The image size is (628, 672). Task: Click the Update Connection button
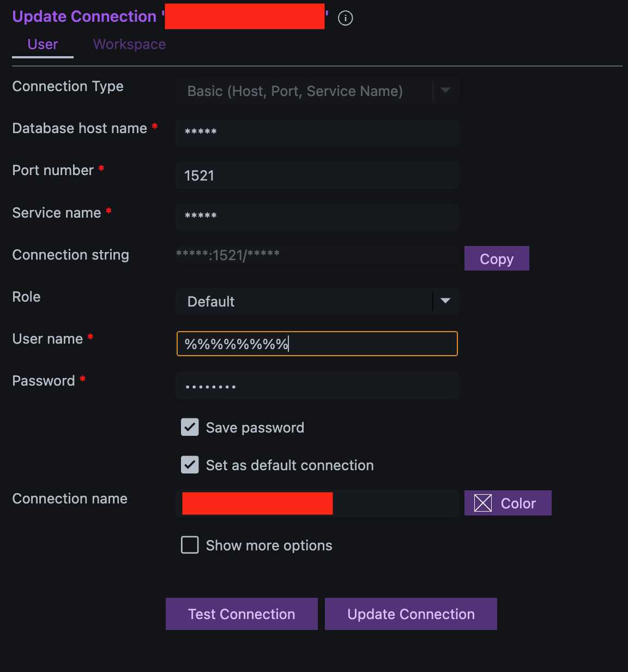pos(411,614)
